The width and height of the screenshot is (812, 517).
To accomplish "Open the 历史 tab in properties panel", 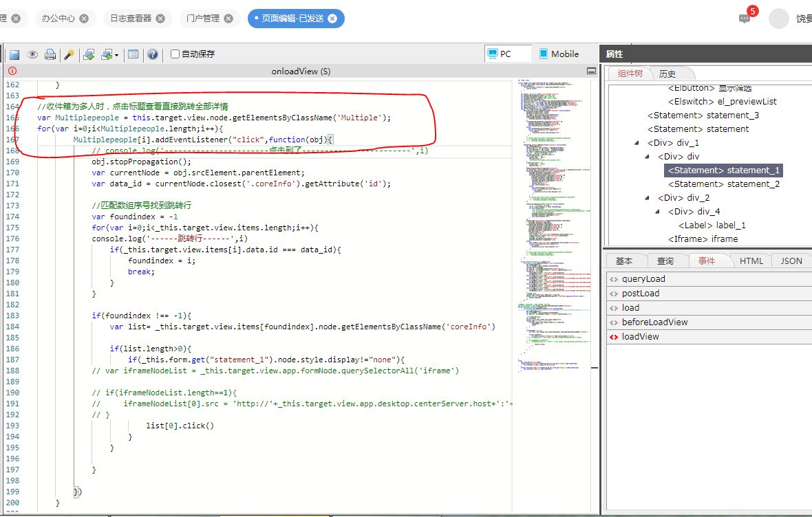I will point(667,74).
